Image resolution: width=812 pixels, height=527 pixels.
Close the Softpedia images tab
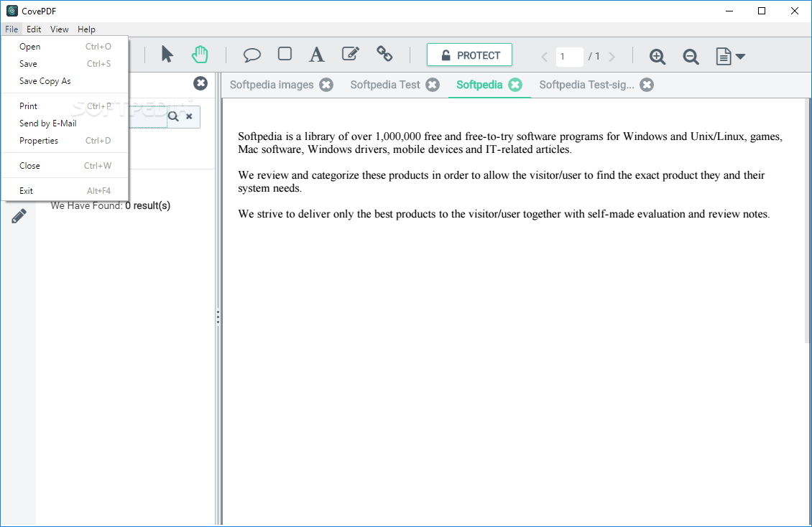coord(326,85)
